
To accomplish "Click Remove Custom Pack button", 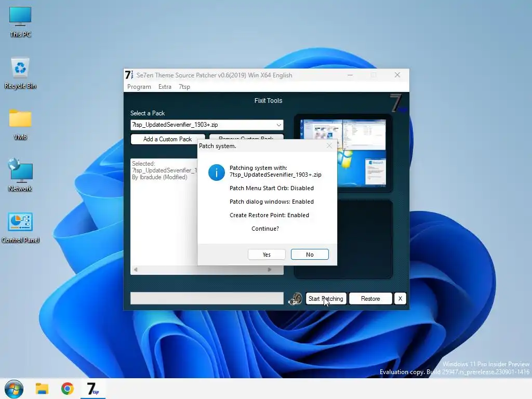I will click(x=246, y=137).
